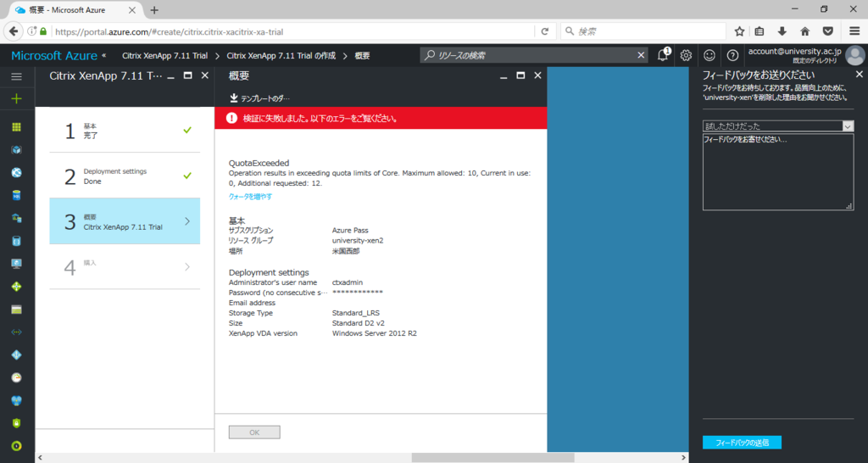
Task: Close the 概要 blade
Action: click(537, 75)
